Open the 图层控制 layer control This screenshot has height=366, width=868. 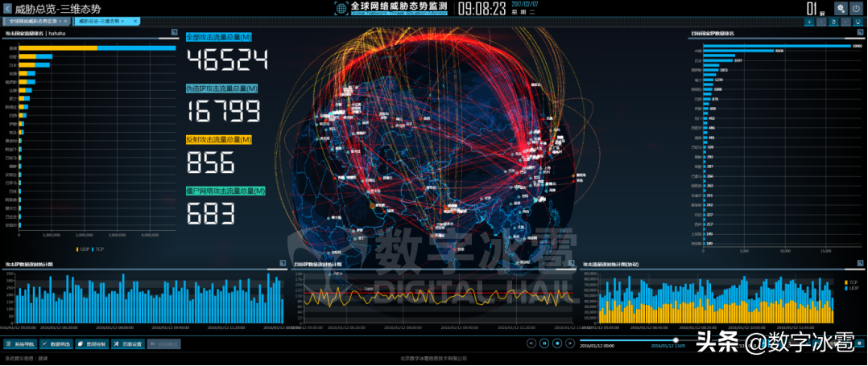pyautogui.click(x=93, y=343)
